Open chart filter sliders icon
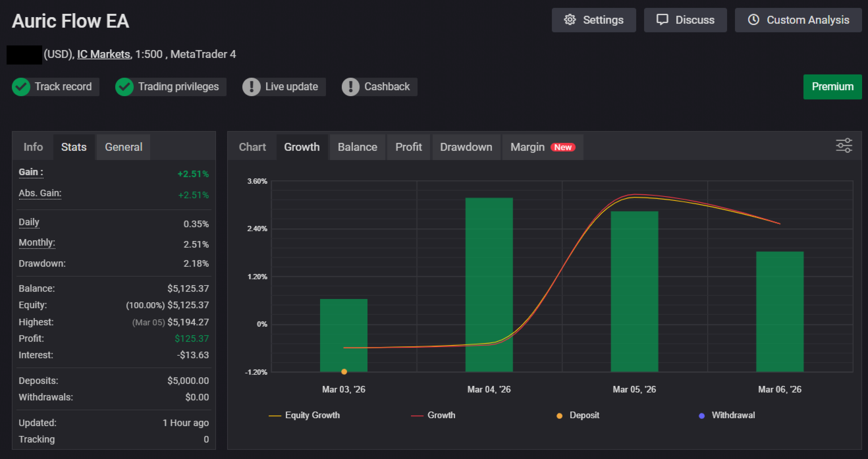Screen dimensions: 868x459 (x=844, y=146)
